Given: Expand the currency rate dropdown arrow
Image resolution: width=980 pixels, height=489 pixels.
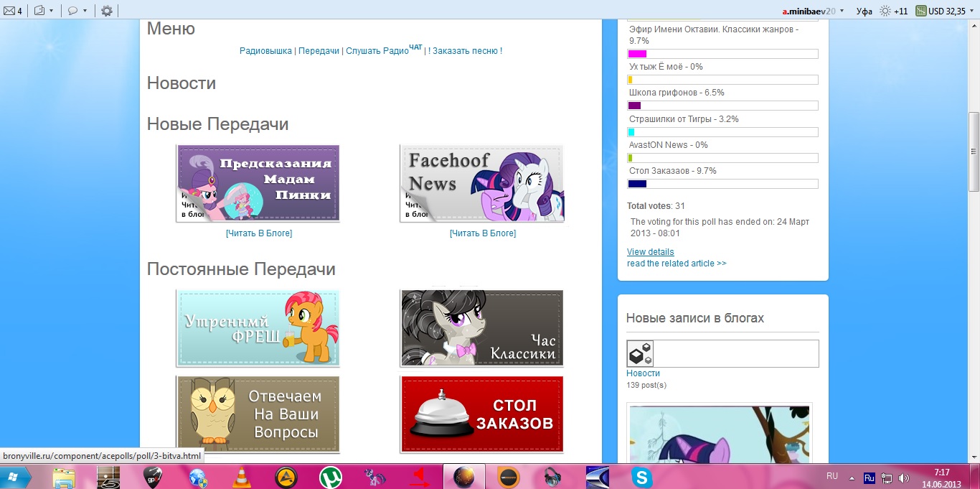Looking at the screenshot, I should click(971, 11).
